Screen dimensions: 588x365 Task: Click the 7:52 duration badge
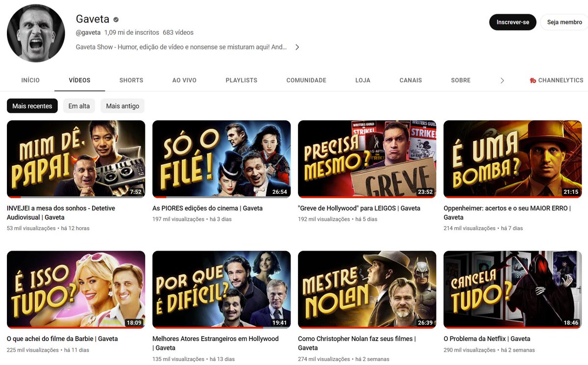tap(135, 192)
